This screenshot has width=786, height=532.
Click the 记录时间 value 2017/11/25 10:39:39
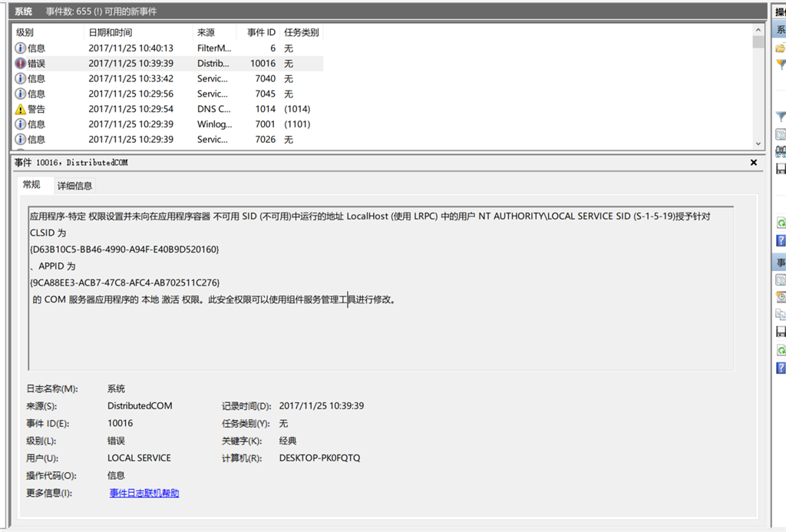322,405
